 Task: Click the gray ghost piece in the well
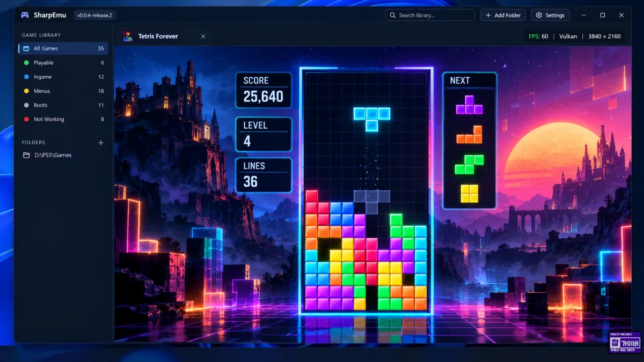tap(371, 202)
